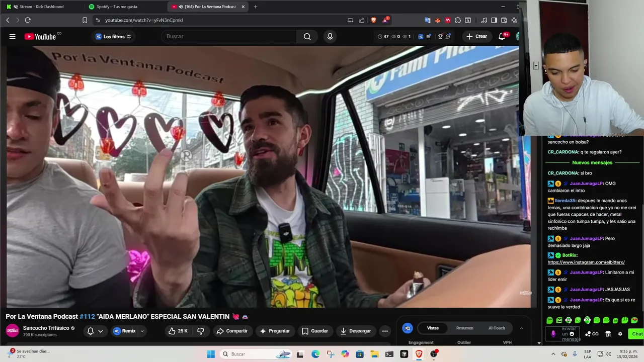Select the Vistas tab in vidIQ panel
This screenshot has width=644, height=362.
pyautogui.click(x=433, y=328)
